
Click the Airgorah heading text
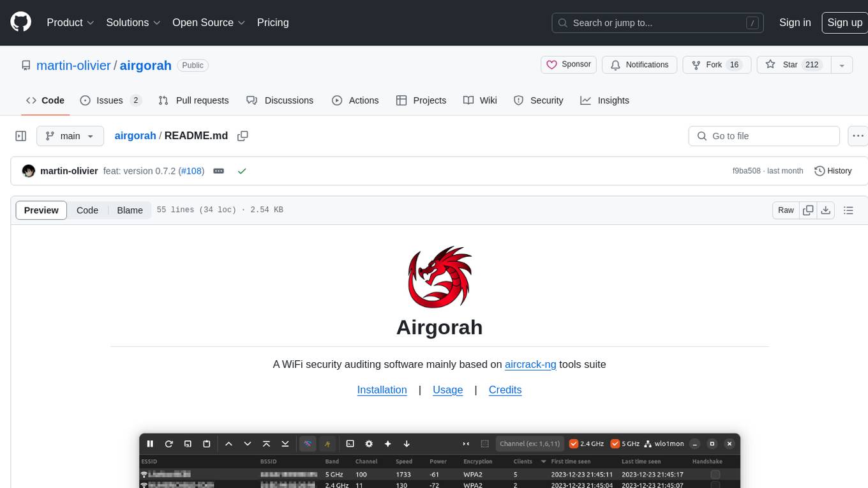point(440,327)
